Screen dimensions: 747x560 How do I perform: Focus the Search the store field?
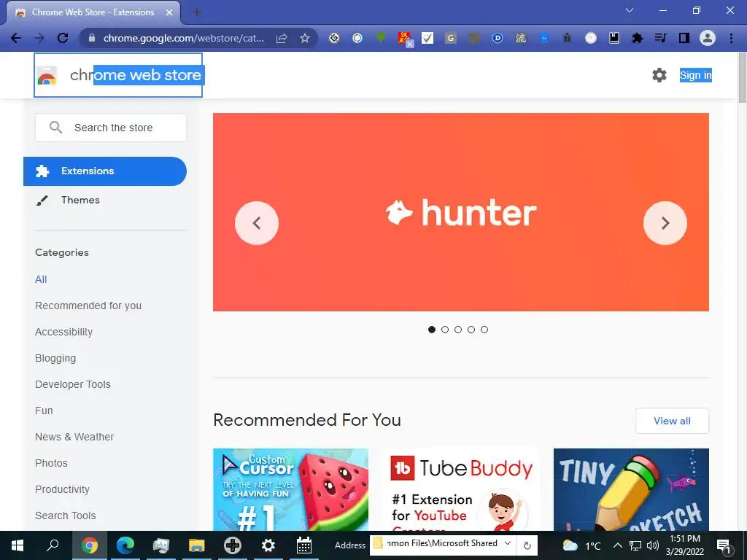point(111,128)
